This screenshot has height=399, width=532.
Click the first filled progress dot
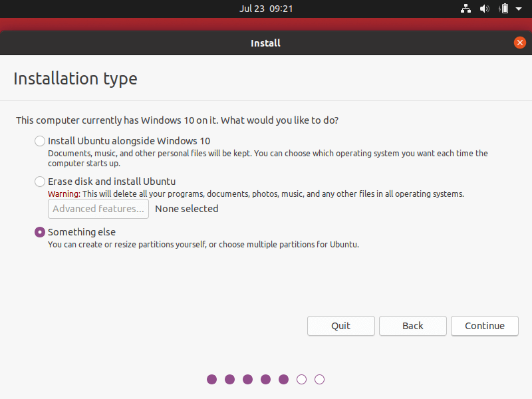[x=211, y=379]
